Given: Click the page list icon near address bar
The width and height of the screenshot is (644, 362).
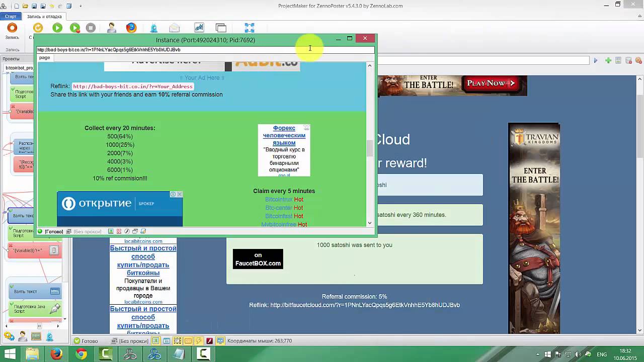Looking at the screenshot, I should pyautogui.click(x=618, y=61).
